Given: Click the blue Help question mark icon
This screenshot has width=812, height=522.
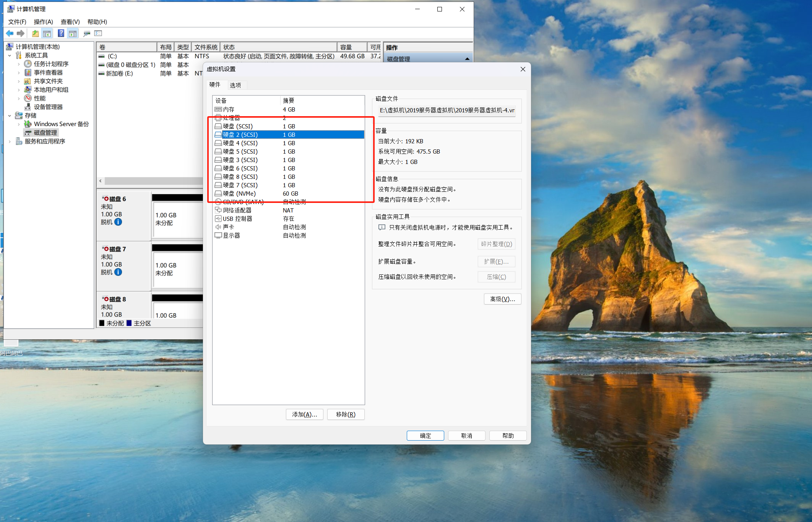Looking at the screenshot, I should pyautogui.click(x=61, y=34).
